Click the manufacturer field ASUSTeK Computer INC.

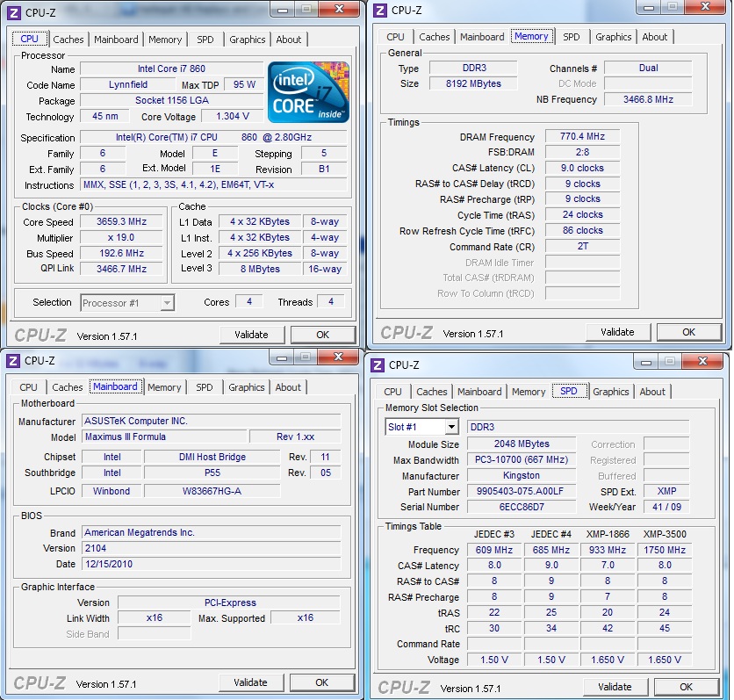(x=211, y=421)
